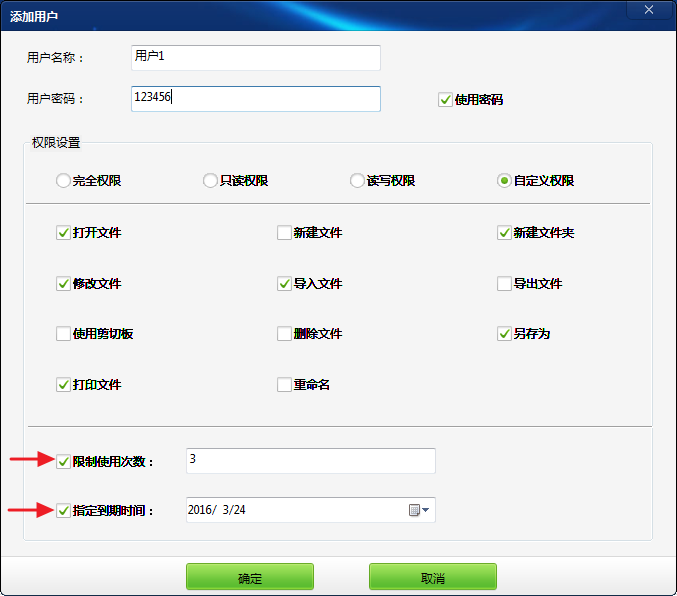Select the 自定义权限 radio option
The image size is (677, 596).
coord(504,181)
